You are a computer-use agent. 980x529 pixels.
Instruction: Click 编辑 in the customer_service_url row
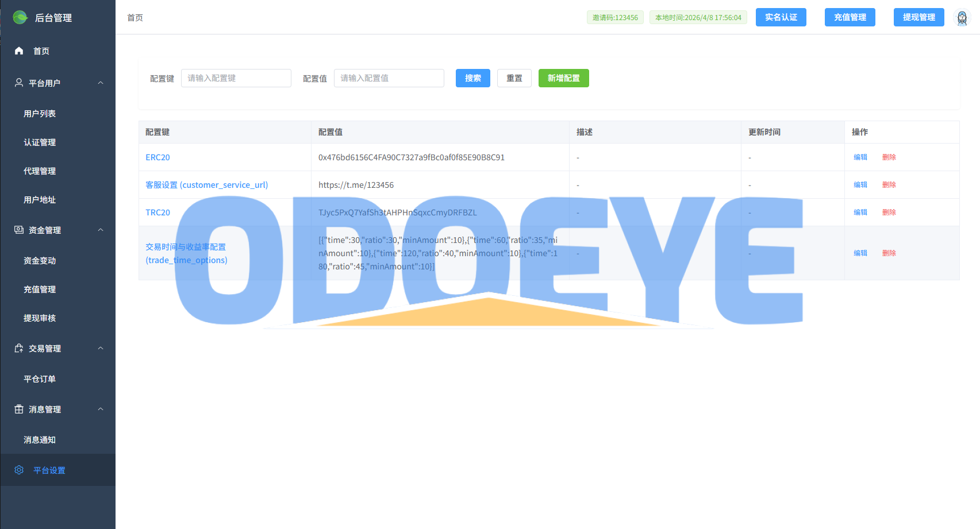[x=860, y=185]
